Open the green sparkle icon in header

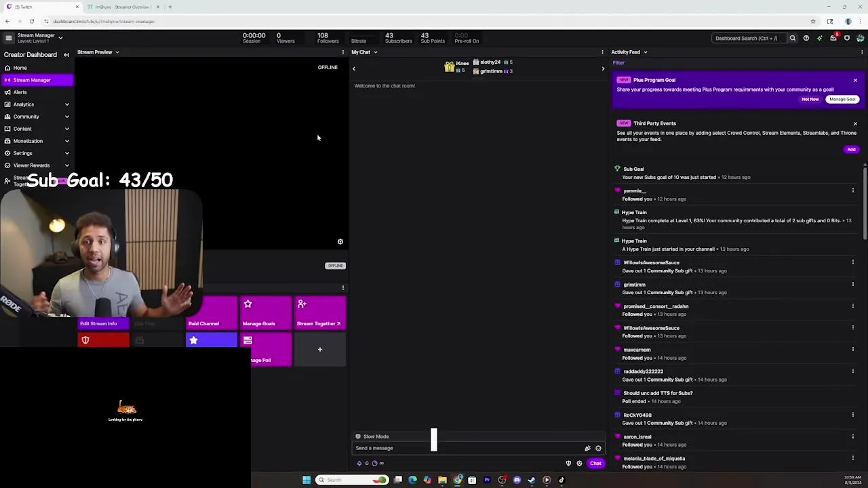819,38
